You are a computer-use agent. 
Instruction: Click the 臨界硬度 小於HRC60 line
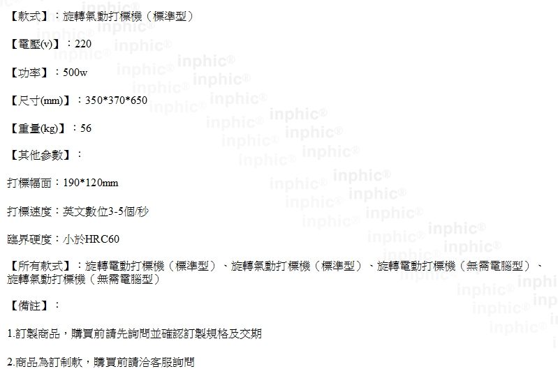(63, 239)
